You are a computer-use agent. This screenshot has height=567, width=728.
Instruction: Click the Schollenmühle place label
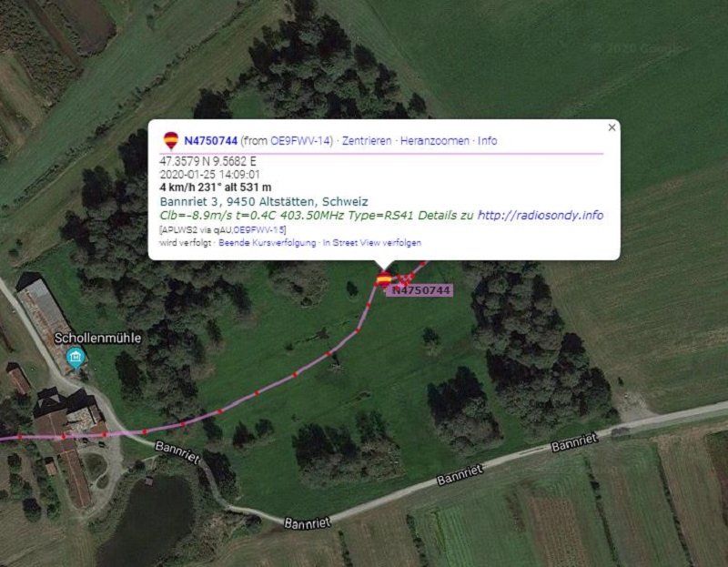[x=97, y=338]
